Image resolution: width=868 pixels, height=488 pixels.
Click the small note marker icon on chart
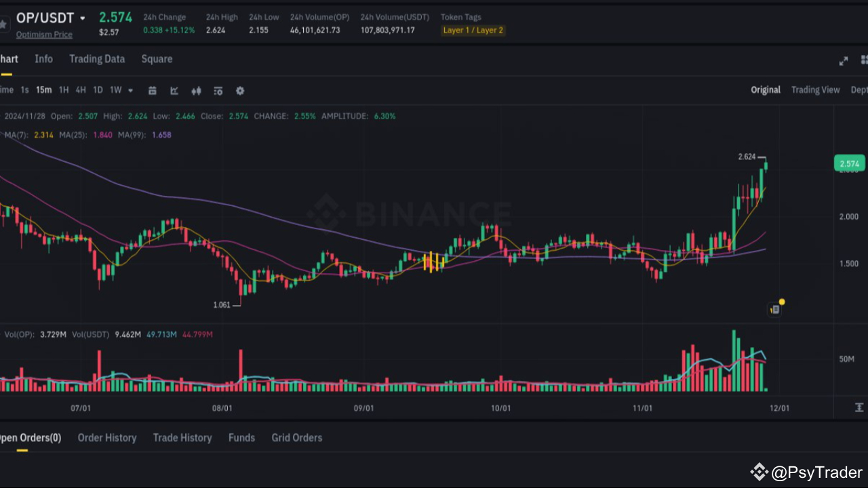point(775,310)
